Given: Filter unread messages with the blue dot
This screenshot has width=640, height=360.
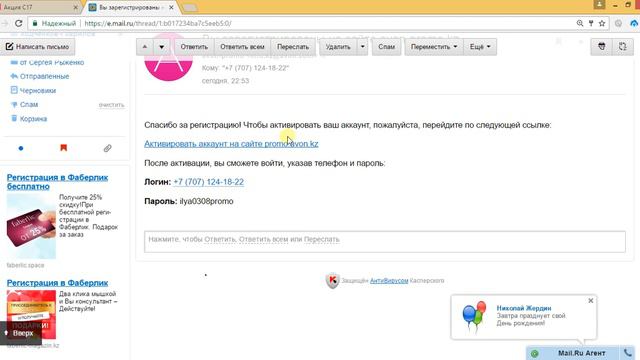Looking at the screenshot, I should [x=21, y=148].
